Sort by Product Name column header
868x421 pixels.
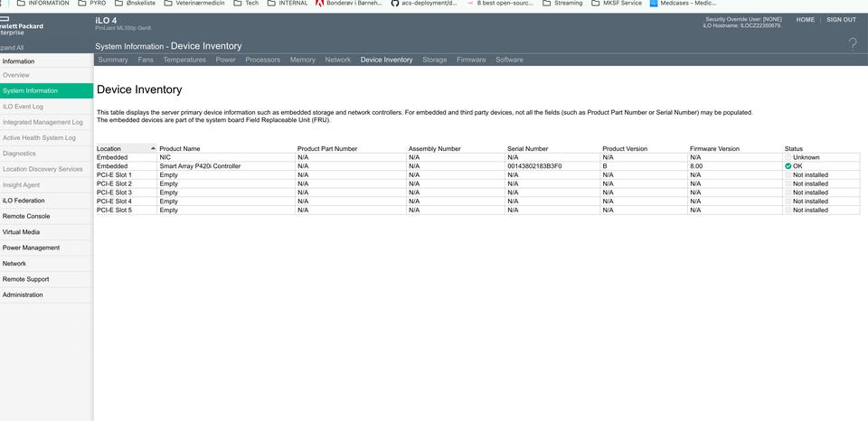180,149
